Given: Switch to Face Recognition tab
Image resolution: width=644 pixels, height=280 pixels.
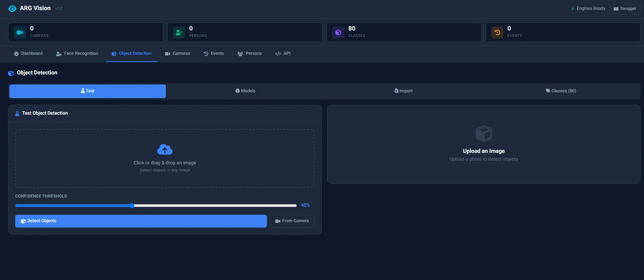Looking at the screenshot, I should tap(77, 54).
